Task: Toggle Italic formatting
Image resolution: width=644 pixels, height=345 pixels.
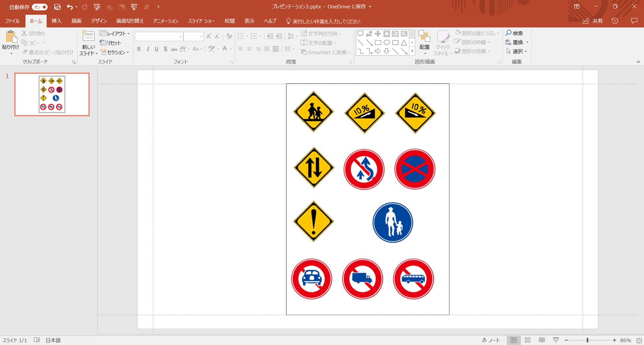Action: pyautogui.click(x=148, y=49)
